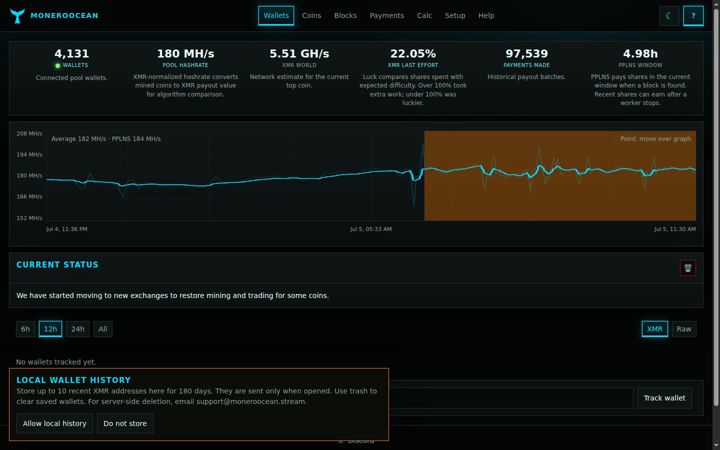Open the question mark help button
This screenshot has height=450, width=720.
[x=693, y=16]
